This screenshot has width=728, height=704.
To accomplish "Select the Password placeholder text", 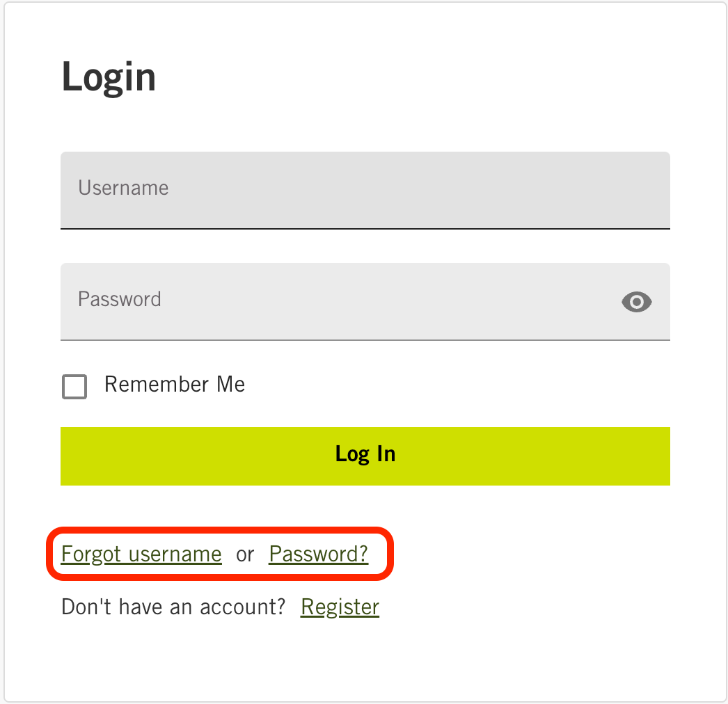I will click(x=119, y=299).
